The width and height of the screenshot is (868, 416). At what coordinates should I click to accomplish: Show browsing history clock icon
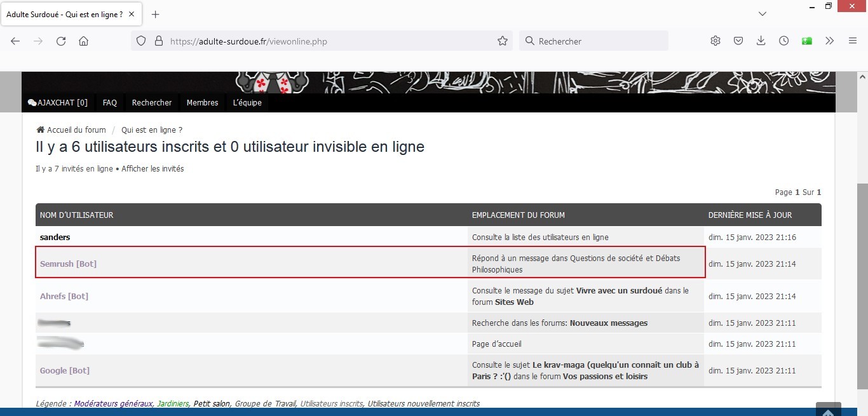(x=784, y=41)
